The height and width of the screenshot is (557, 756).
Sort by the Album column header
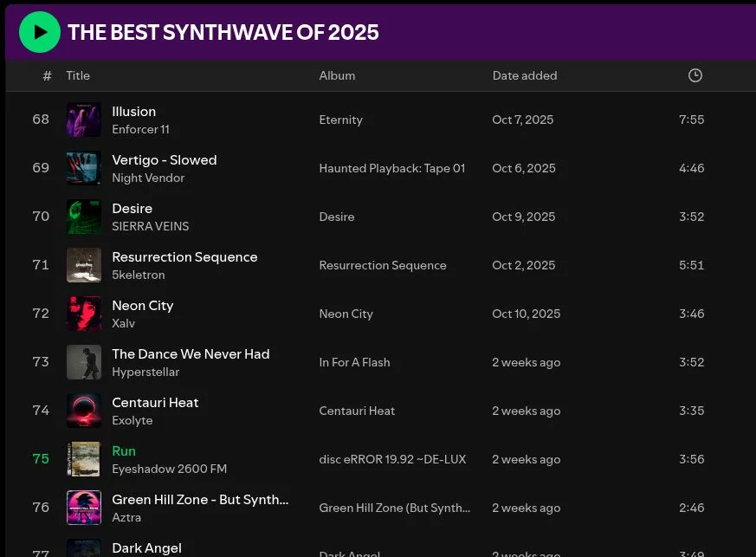[x=337, y=75]
